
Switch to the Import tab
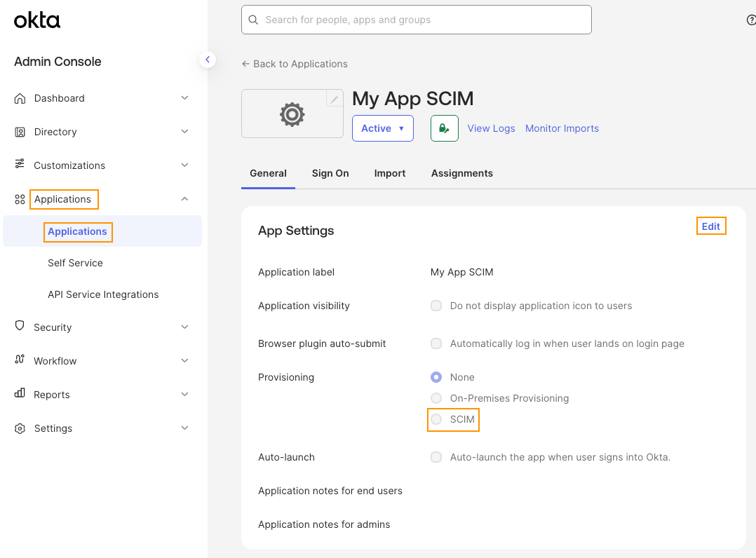point(390,173)
